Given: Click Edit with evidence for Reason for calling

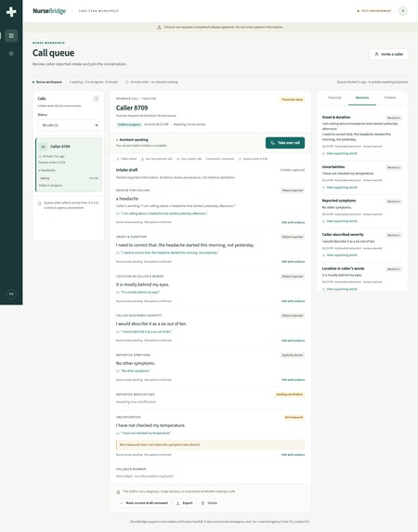Looking at the screenshot, I should tap(293, 223).
